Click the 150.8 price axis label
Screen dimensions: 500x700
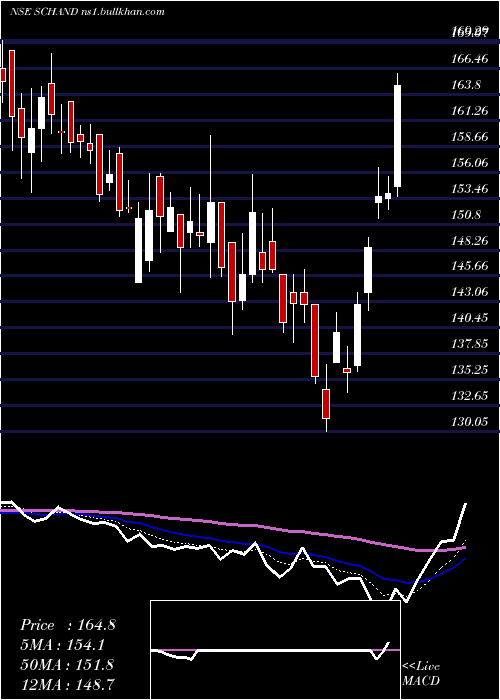coord(466,214)
